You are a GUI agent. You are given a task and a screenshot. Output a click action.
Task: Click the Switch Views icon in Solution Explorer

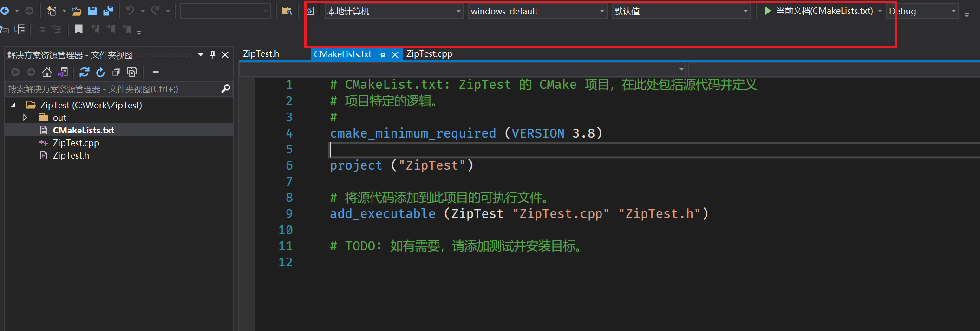tap(63, 72)
